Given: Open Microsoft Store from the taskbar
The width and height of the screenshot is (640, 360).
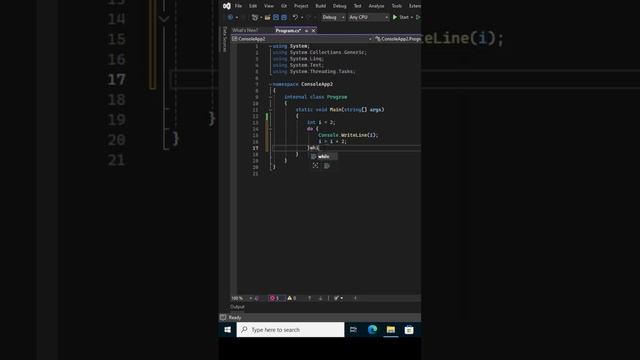Looking at the screenshot, I should pyautogui.click(x=409, y=329).
